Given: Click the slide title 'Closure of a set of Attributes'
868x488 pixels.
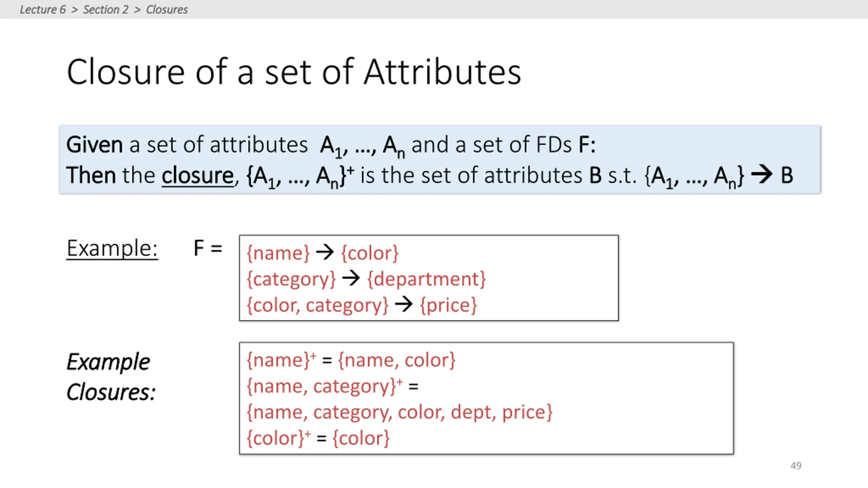Looking at the screenshot, I should [294, 72].
